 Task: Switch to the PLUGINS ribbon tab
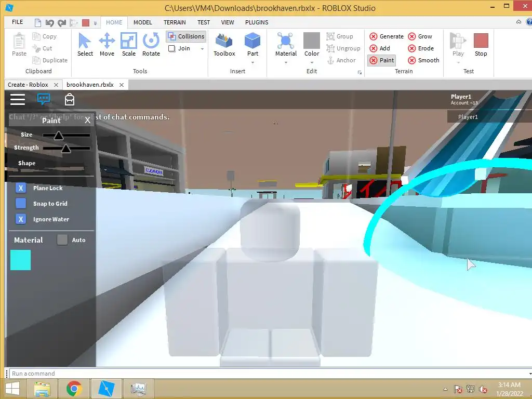pyautogui.click(x=257, y=22)
